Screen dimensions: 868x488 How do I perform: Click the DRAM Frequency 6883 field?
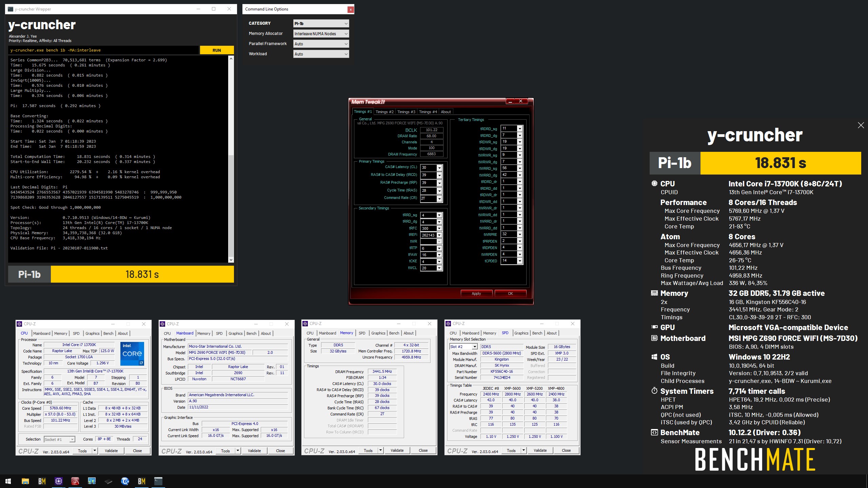pyautogui.click(x=431, y=154)
